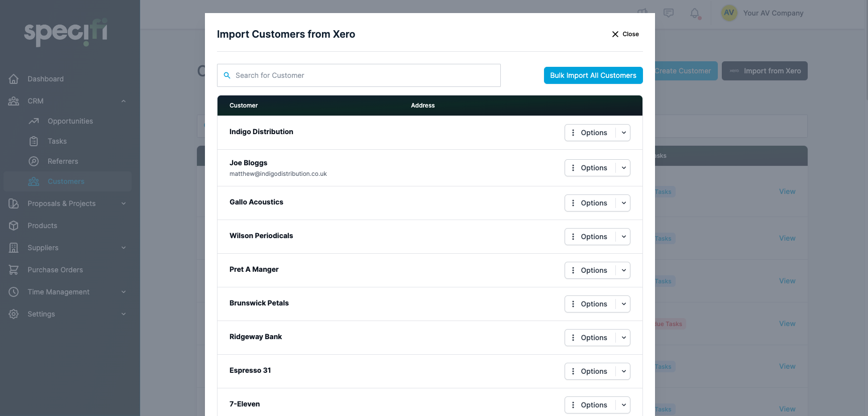The height and width of the screenshot is (416, 868).
Task: Open the Dashboard home icon
Action: click(x=14, y=79)
